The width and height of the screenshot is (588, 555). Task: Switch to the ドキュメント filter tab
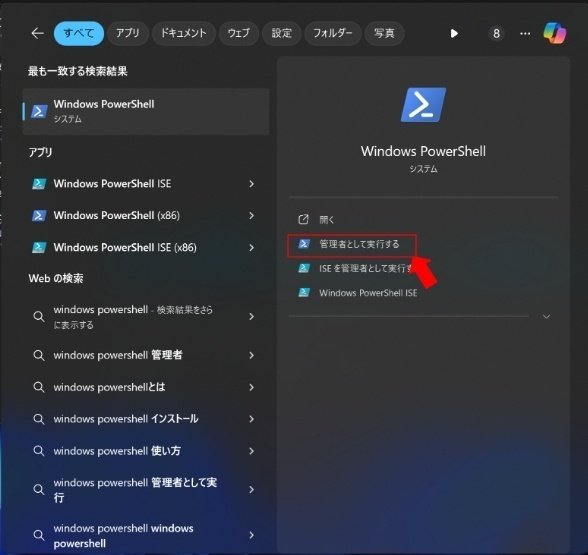point(184,33)
